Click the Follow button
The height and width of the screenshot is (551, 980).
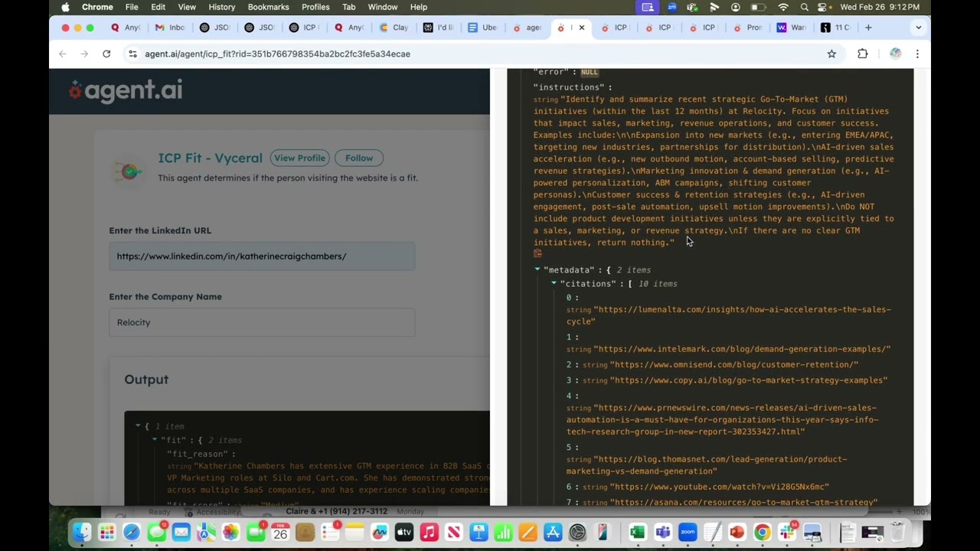(359, 158)
